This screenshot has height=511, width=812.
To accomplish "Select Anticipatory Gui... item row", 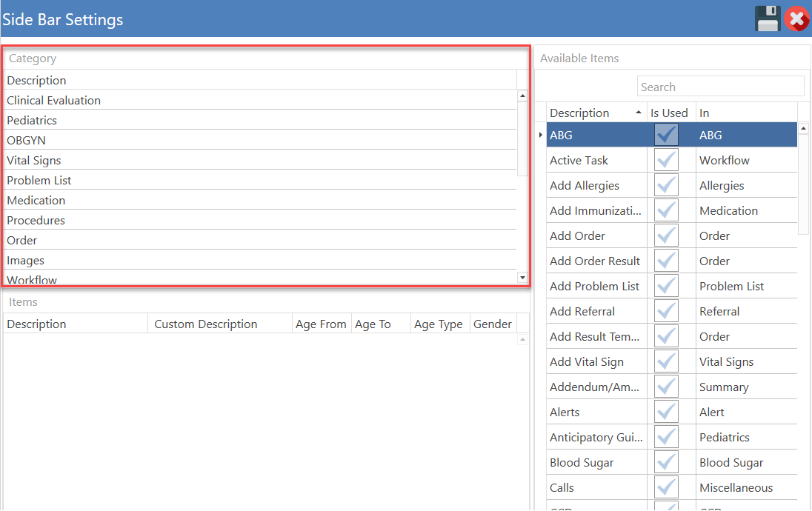I will pyautogui.click(x=672, y=437).
